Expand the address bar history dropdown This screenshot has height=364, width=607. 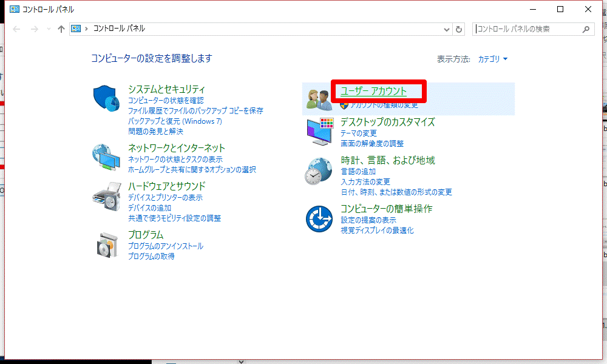tap(447, 29)
